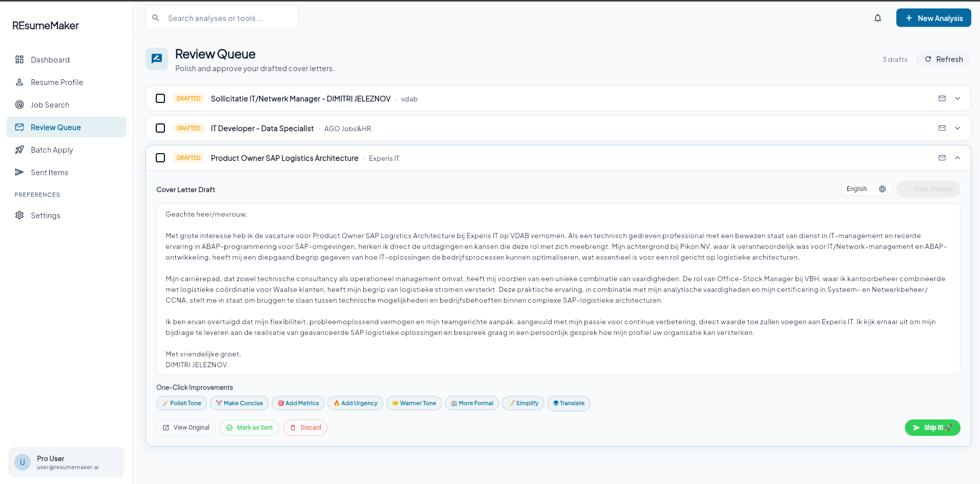Image resolution: width=980 pixels, height=484 pixels.
Task: Open the notification bell icon
Action: coord(878,17)
